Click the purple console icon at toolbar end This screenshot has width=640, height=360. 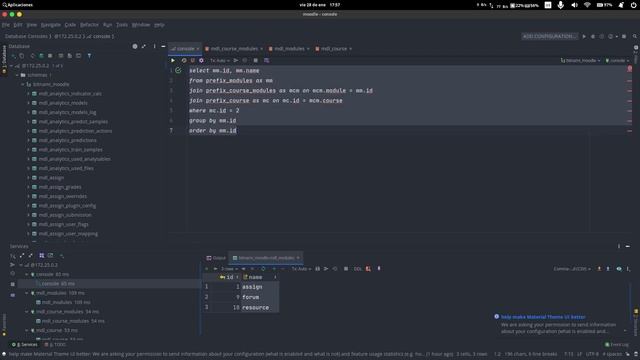pyautogui.click(x=267, y=60)
